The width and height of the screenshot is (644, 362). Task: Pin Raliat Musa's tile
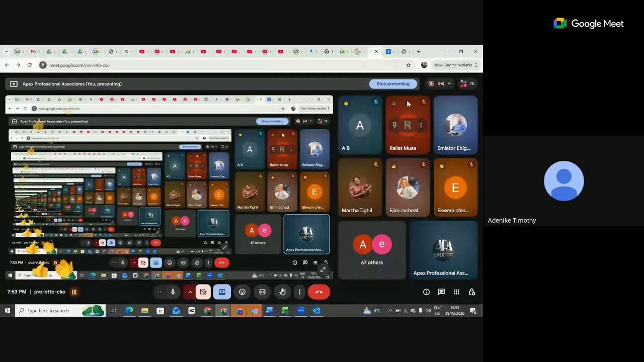pyautogui.click(x=394, y=125)
